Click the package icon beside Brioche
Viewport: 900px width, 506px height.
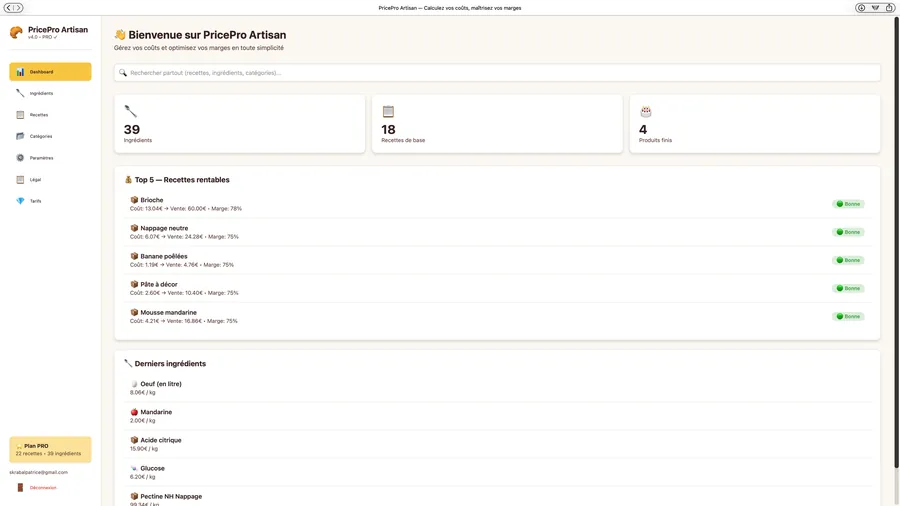[134, 200]
